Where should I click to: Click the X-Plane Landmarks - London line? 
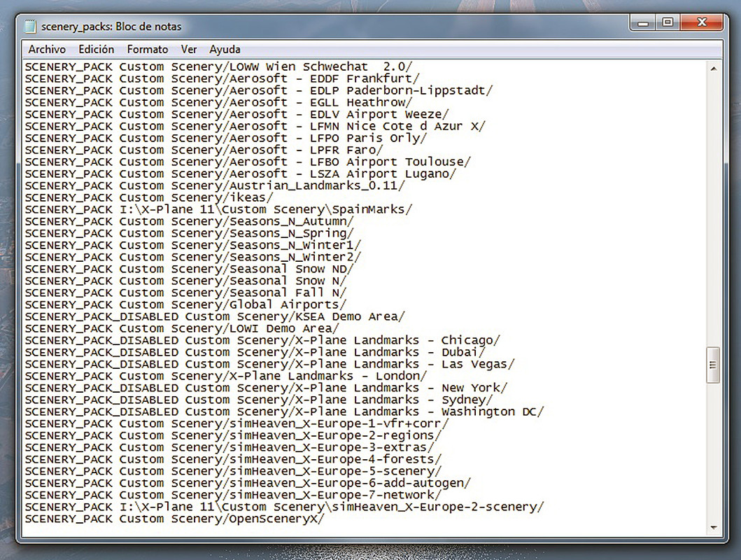click(x=226, y=376)
